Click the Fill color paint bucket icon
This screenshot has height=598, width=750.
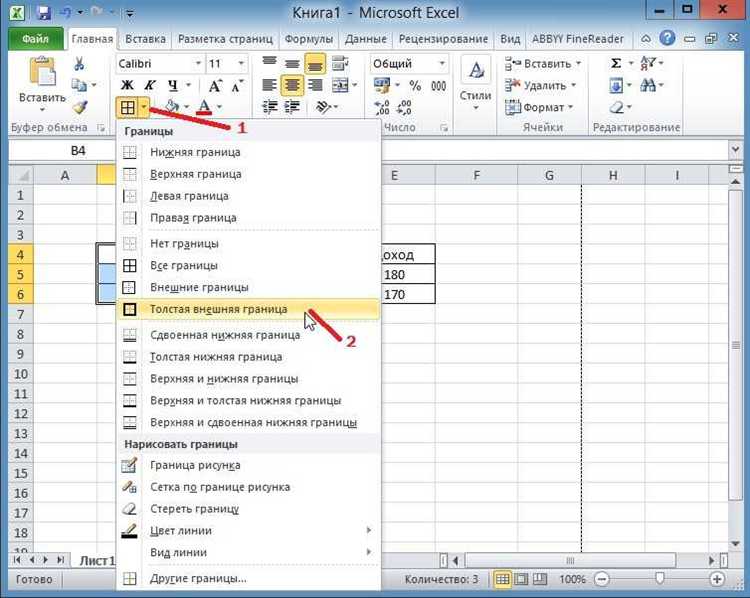pyautogui.click(x=172, y=106)
